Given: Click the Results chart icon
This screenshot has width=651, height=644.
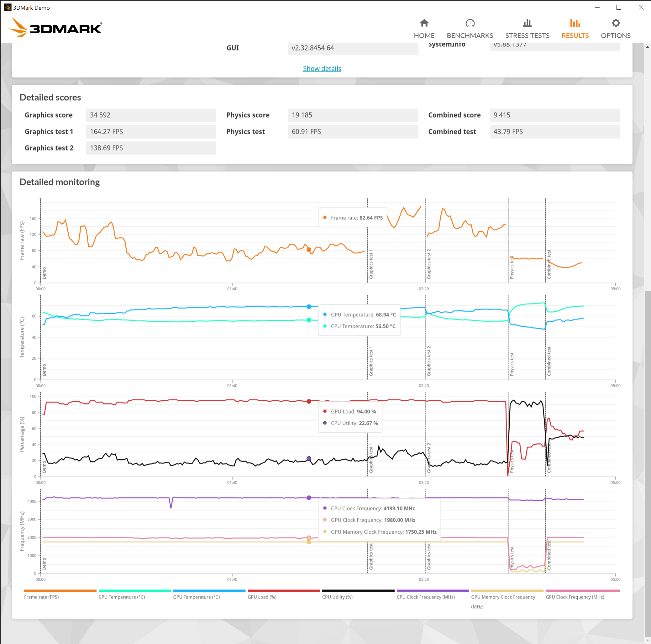Looking at the screenshot, I should (x=575, y=23).
